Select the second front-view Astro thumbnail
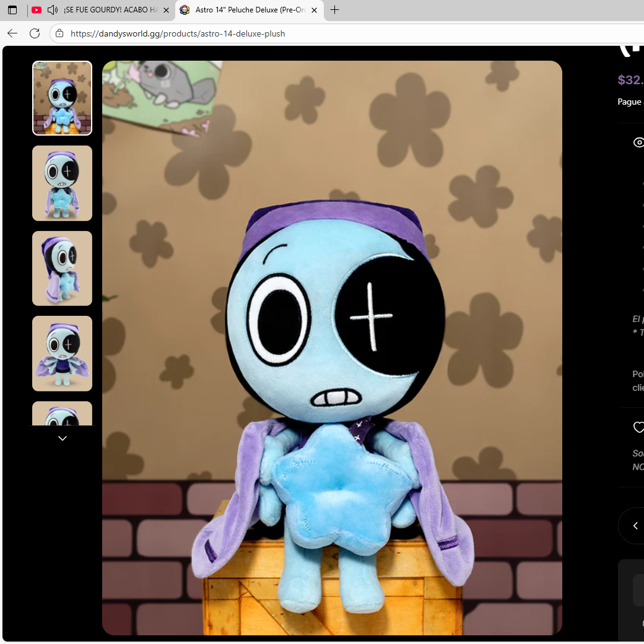644x644 pixels. (62, 183)
